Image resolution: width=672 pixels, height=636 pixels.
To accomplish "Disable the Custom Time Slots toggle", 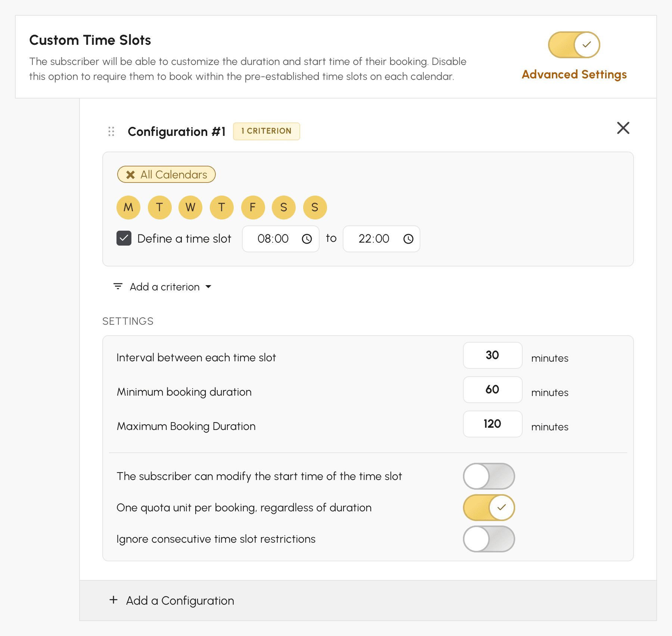I will click(574, 45).
